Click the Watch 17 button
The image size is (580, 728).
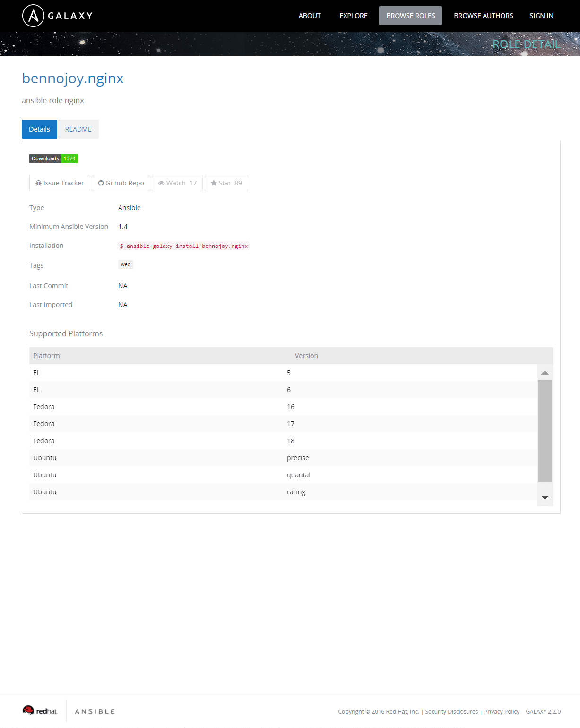(177, 183)
